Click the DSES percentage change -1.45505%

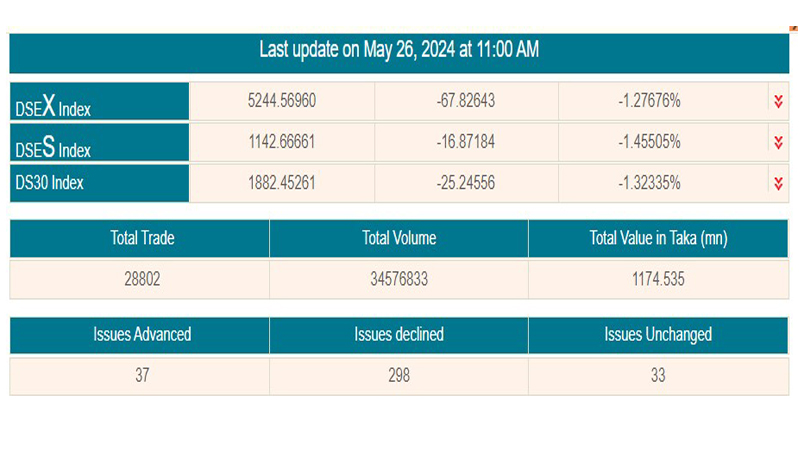click(x=649, y=142)
